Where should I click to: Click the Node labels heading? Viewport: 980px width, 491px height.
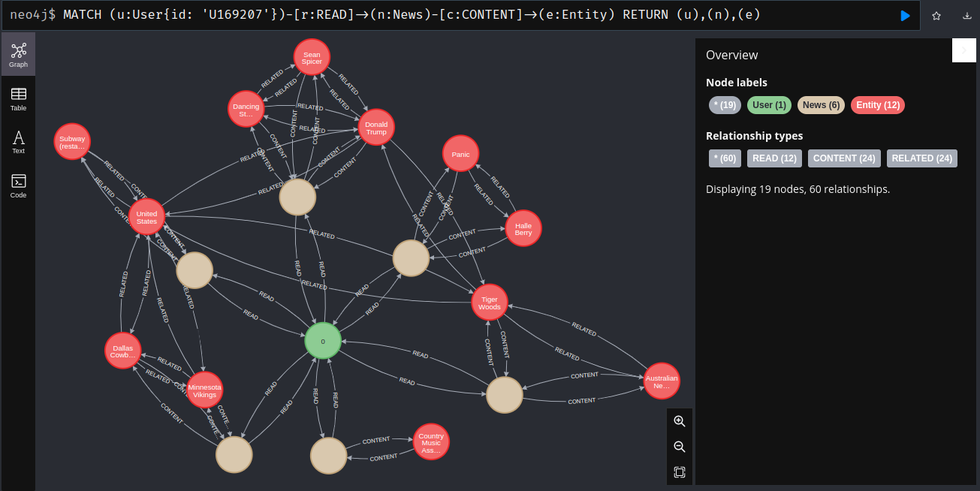737,83
